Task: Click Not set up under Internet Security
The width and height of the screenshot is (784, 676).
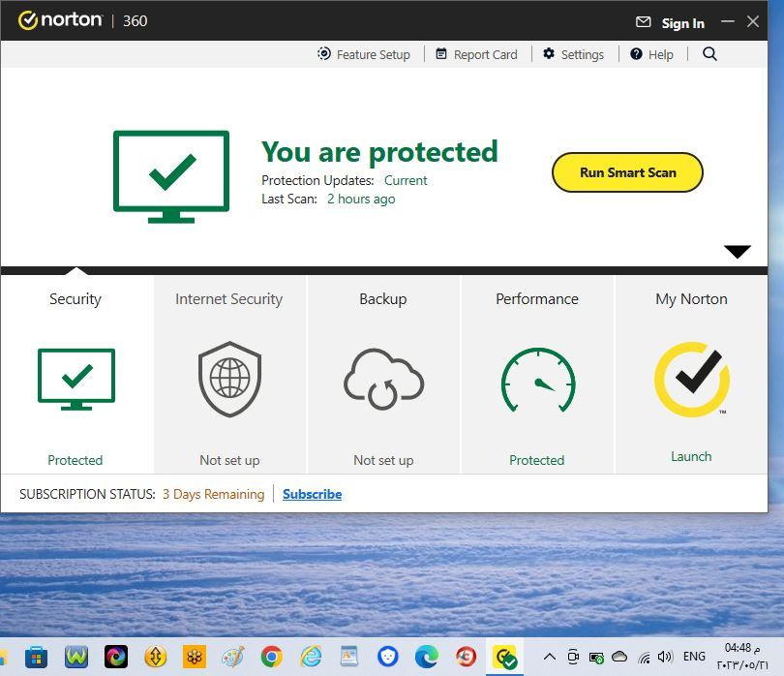Action: 229,460
